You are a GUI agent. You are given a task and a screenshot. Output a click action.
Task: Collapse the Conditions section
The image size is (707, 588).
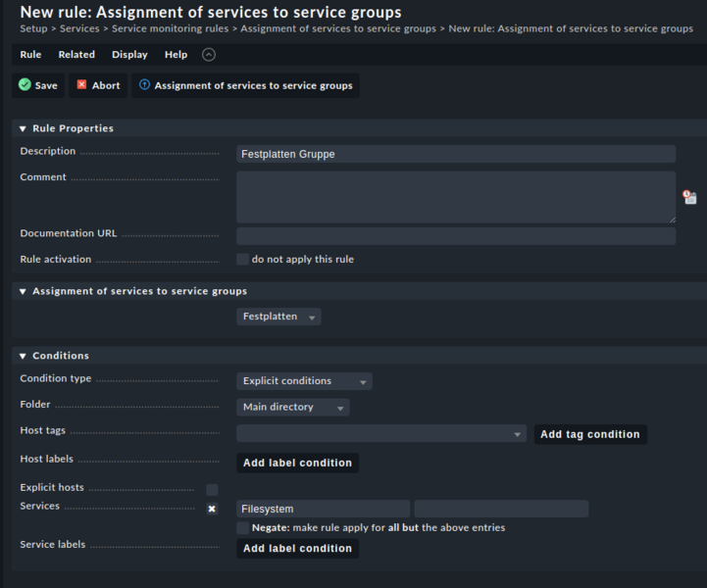(23, 356)
